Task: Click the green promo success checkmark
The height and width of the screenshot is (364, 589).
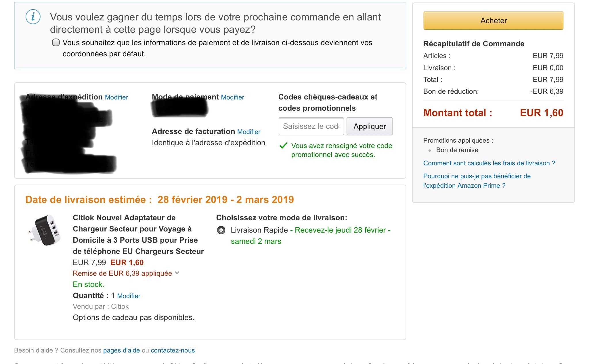Action: coord(283,146)
